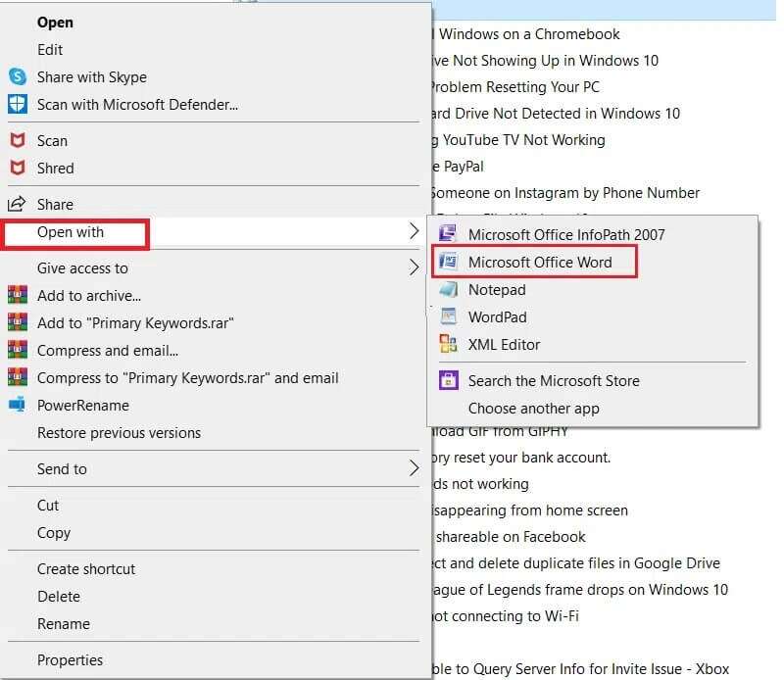Viewport: 784px width, 680px height.
Task: Click the Skype icon in the context menu
Action: click(18, 76)
